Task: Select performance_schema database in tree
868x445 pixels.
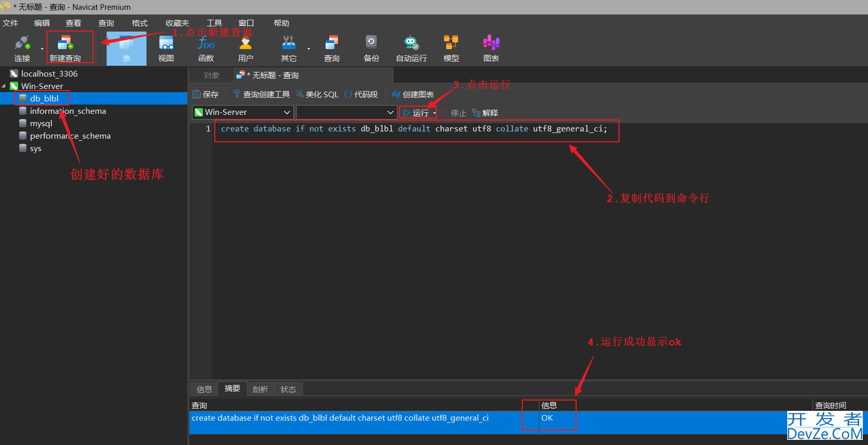Action: pos(70,136)
